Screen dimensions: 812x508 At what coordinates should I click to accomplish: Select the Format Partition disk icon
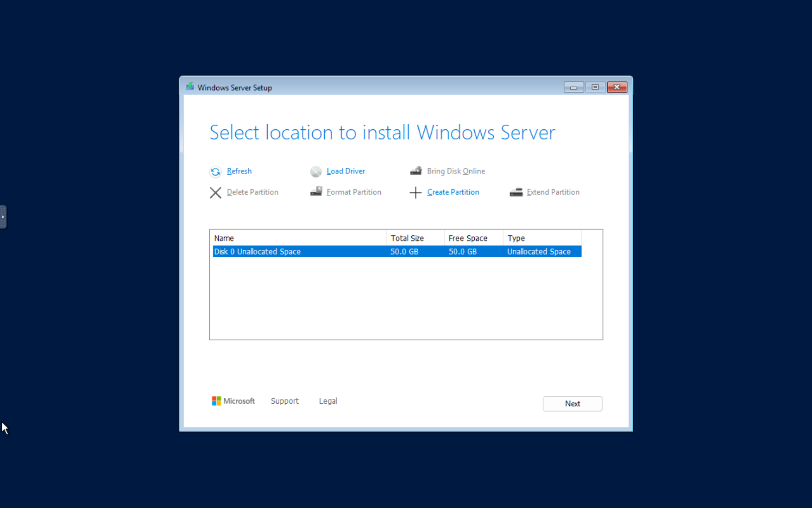coord(315,191)
